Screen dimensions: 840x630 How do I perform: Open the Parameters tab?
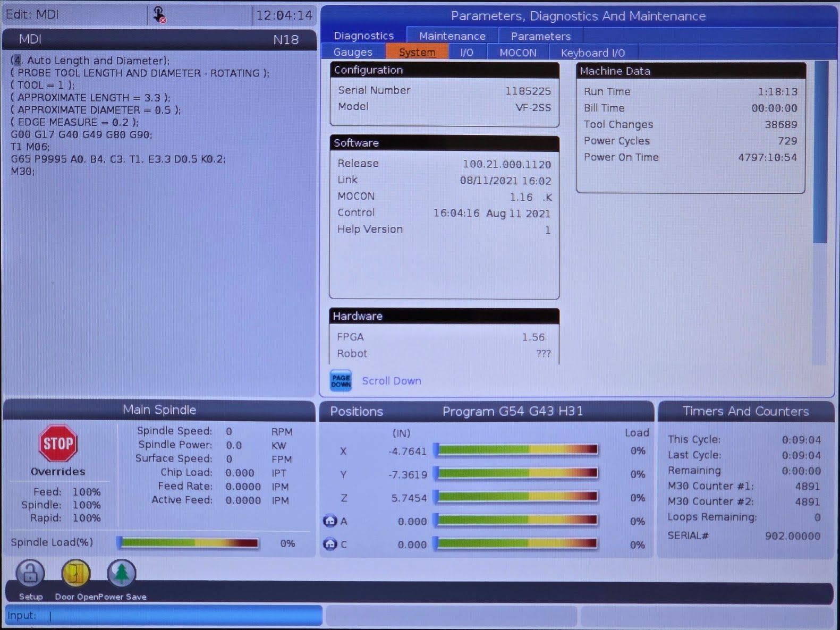coord(540,36)
